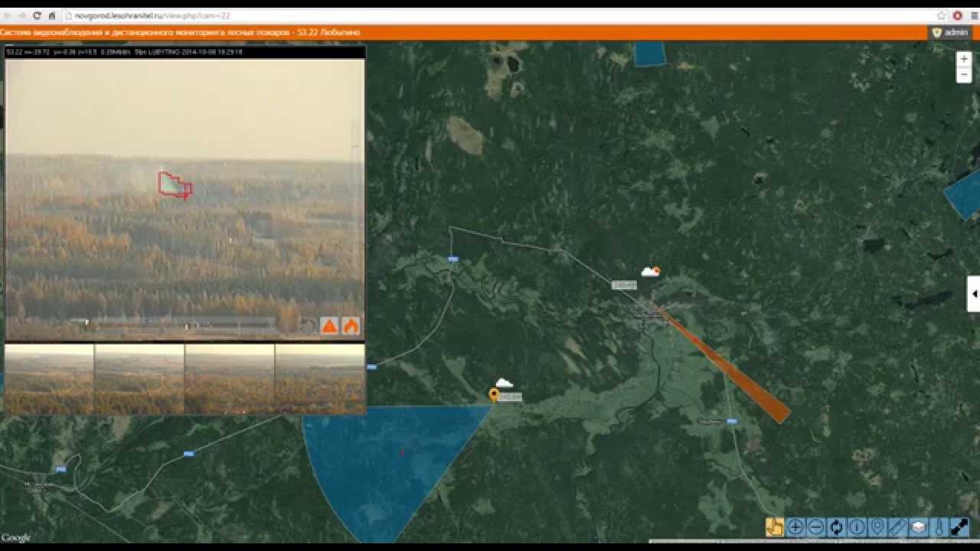This screenshot has width=980, height=551.
Task: Click the refresh rotate arrows tool
Action: click(836, 527)
